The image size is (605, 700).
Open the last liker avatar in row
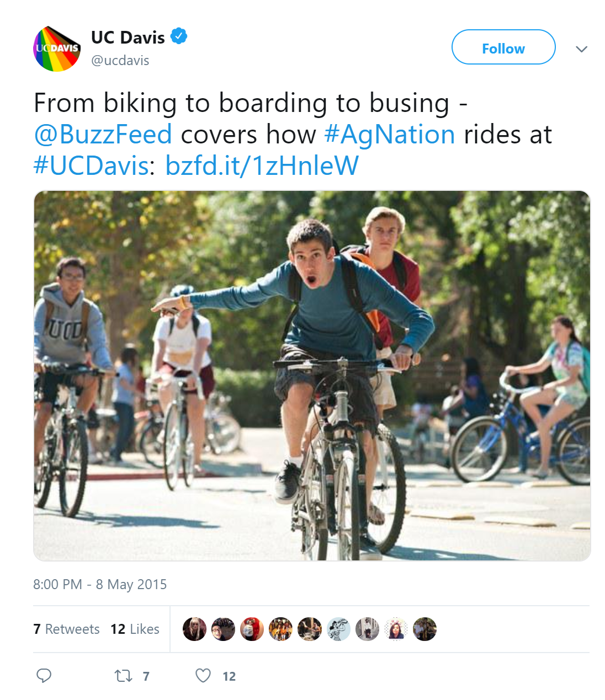[x=424, y=629]
